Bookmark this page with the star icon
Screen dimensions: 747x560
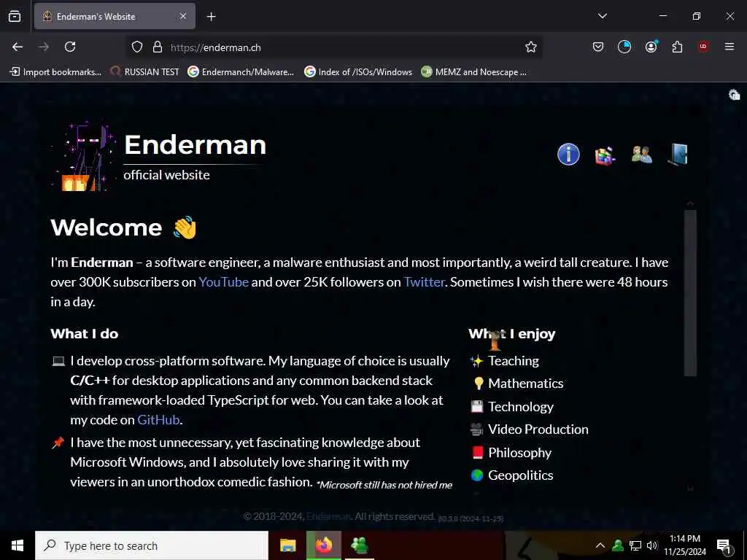pyautogui.click(x=531, y=47)
